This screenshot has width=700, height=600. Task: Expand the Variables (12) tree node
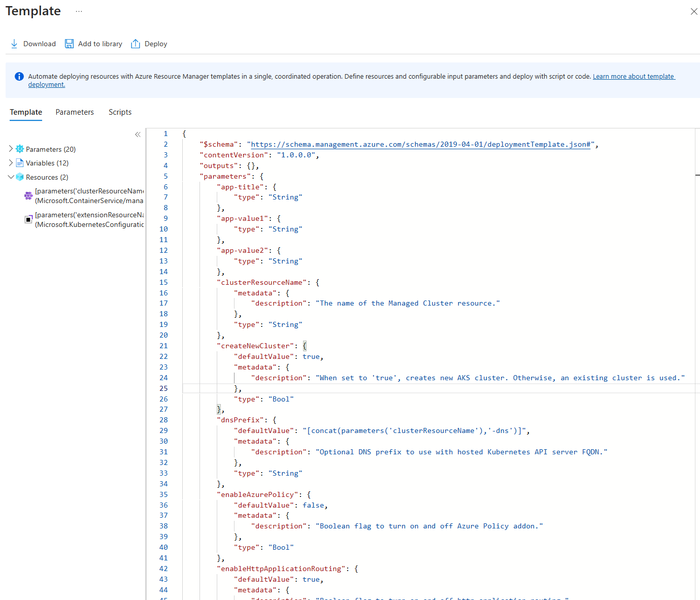pyautogui.click(x=11, y=163)
